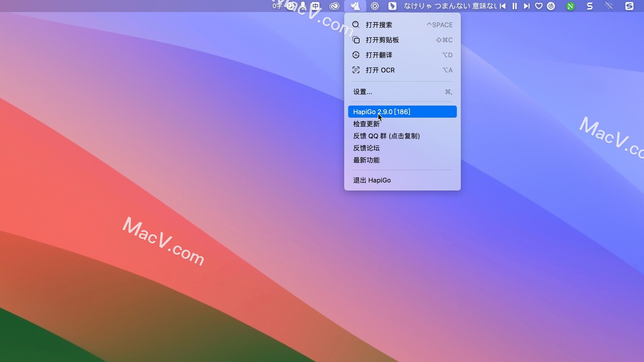Screen dimensions: 644x362
Task: View 最新功能 latest features
Action: [402, 160]
